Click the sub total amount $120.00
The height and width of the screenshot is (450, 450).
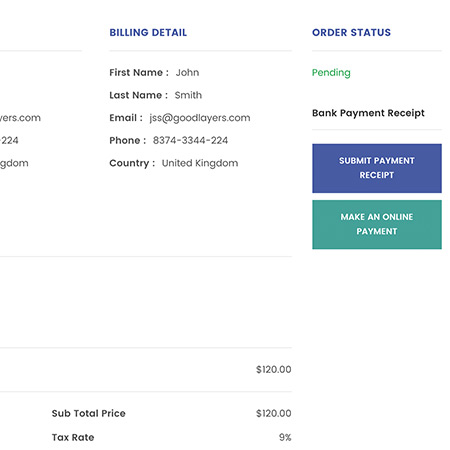274,413
